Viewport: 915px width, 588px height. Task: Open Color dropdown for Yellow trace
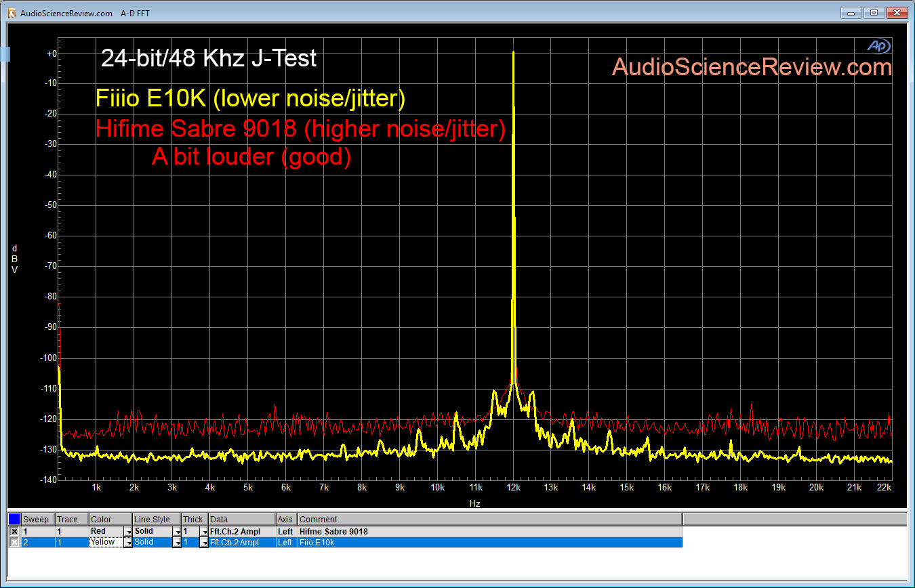128,543
